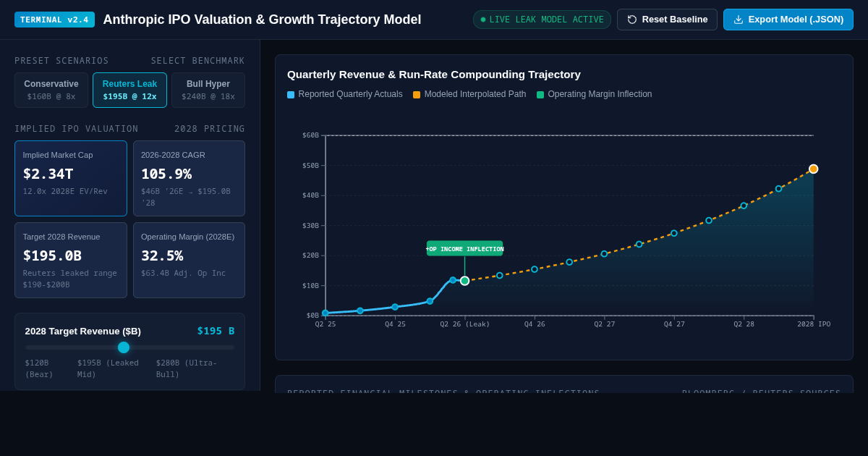Click the 2028 Pricing label
Image resolution: width=868 pixels, height=456 pixels.
(x=210, y=129)
